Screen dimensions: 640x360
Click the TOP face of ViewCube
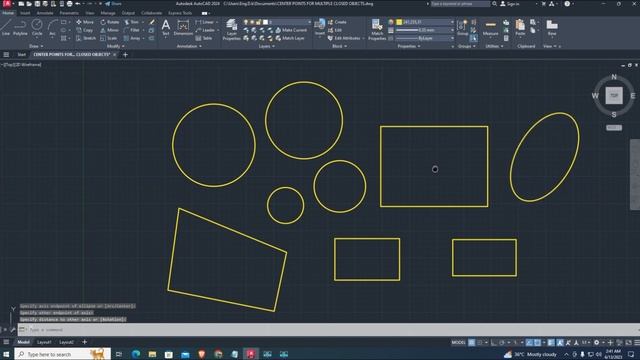(614, 96)
